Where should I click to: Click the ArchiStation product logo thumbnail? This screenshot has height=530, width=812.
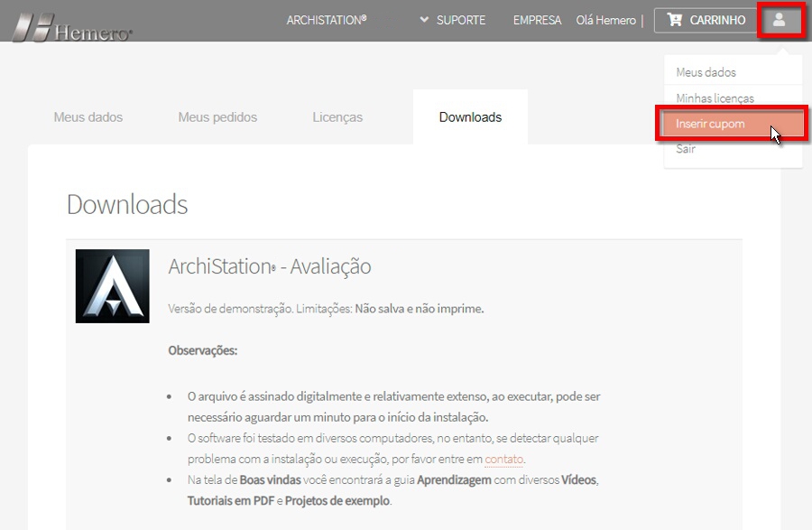[113, 286]
